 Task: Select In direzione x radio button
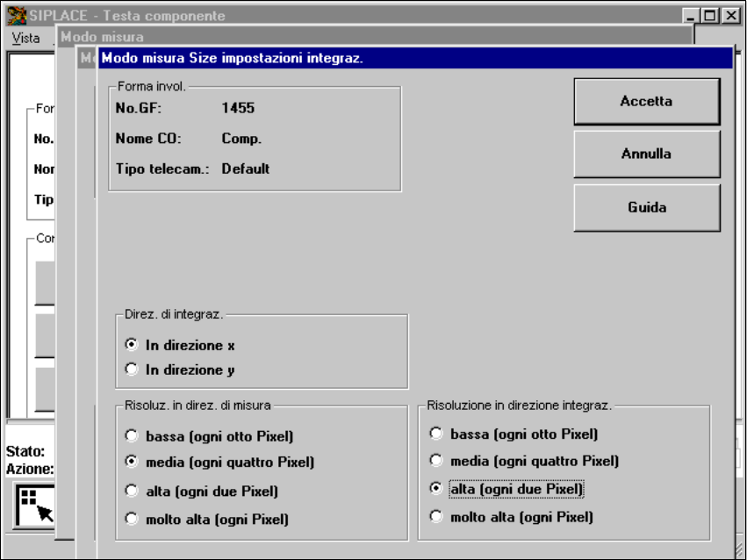point(131,345)
